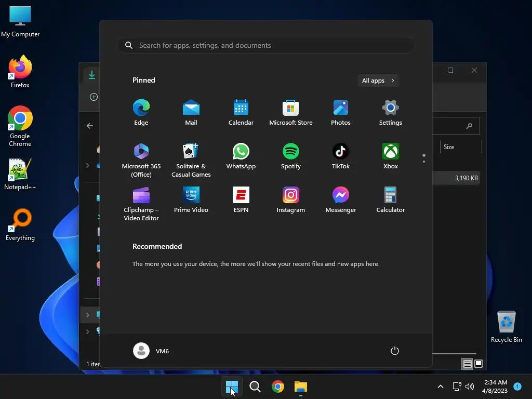Open File Explorer from the taskbar
The image size is (532, 399).
[301, 387]
